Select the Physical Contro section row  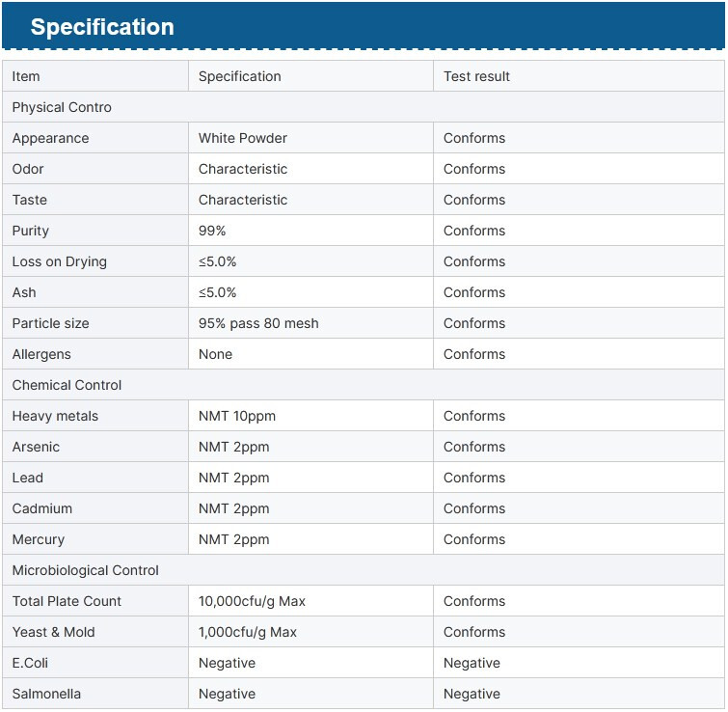(x=364, y=107)
